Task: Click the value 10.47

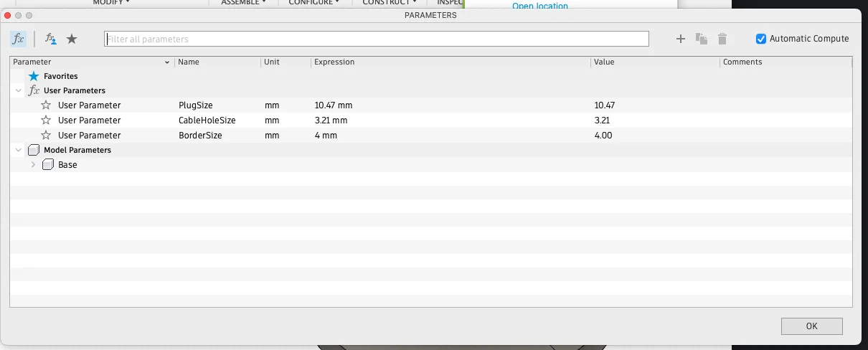Action: 605,105
